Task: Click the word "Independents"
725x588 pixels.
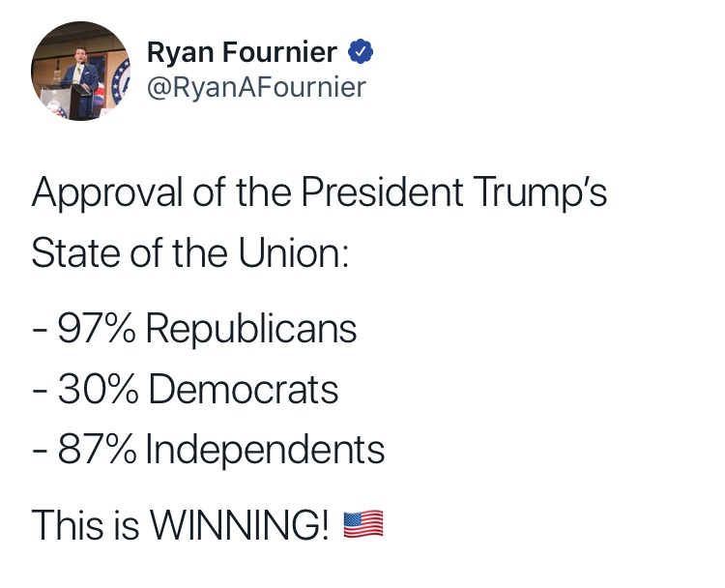Action: [x=265, y=450]
